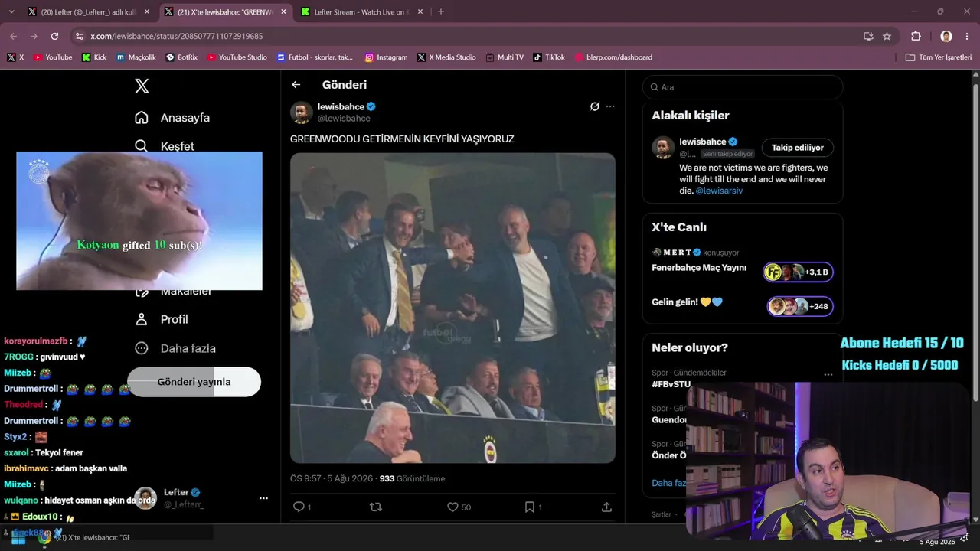Open a new browser tab

(440, 11)
